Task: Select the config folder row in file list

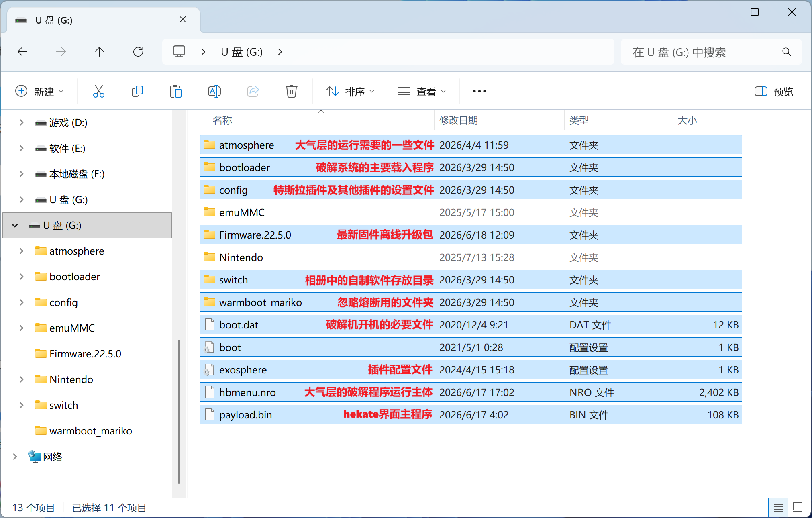Action: click(471, 190)
